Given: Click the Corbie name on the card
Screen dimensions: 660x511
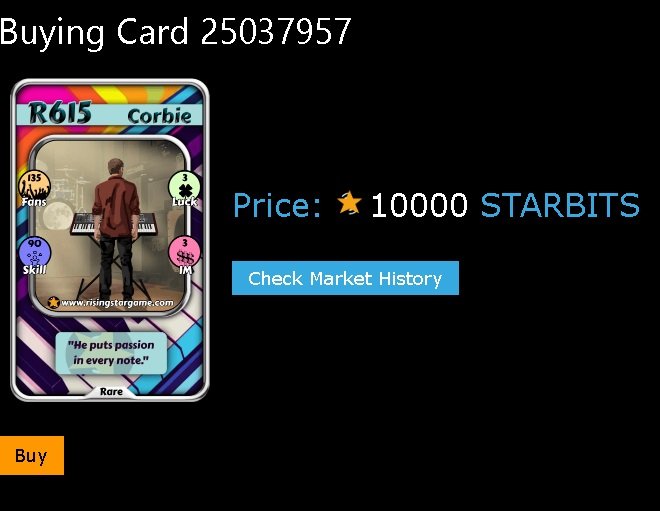Looking at the screenshot, I should pyautogui.click(x=160, y=116).
